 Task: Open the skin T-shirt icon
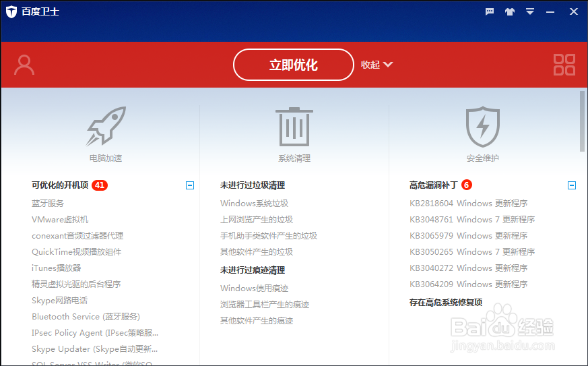click(x=510, y=11)
